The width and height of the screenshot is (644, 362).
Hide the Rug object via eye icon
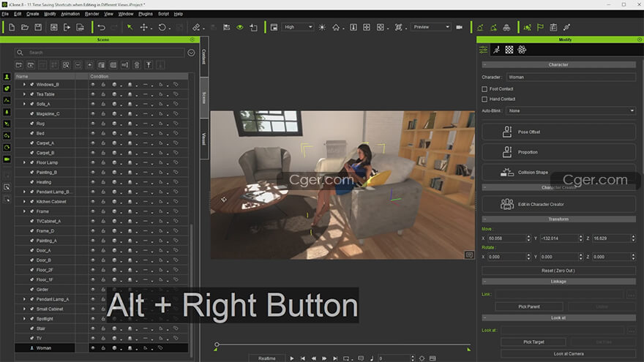point(93,124)
